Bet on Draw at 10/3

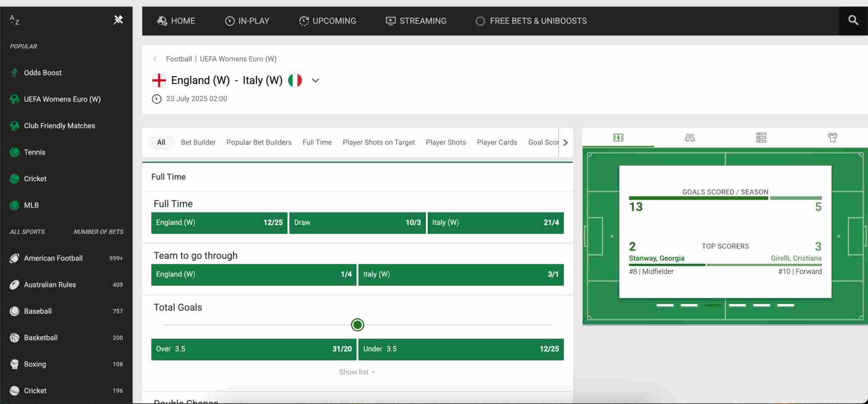[358, 223]
